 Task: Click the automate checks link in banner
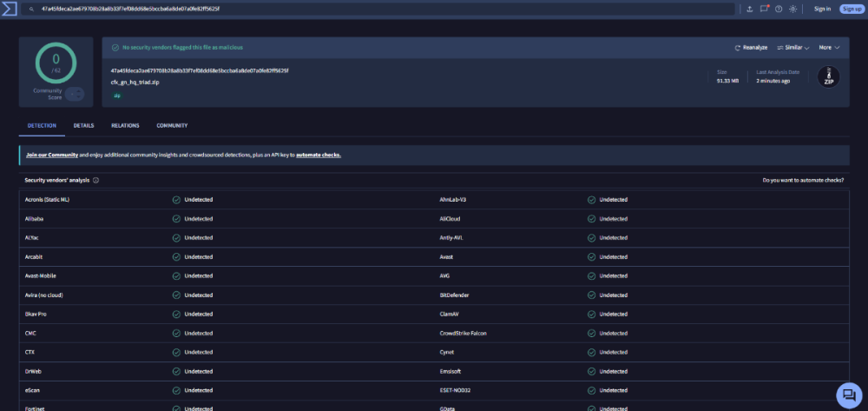click(x=319, y=155)
